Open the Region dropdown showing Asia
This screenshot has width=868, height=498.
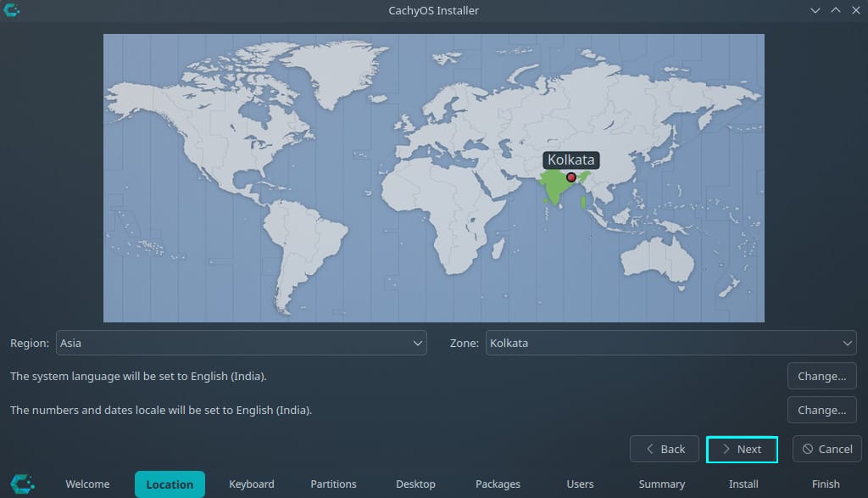click(x=242, y=344)
